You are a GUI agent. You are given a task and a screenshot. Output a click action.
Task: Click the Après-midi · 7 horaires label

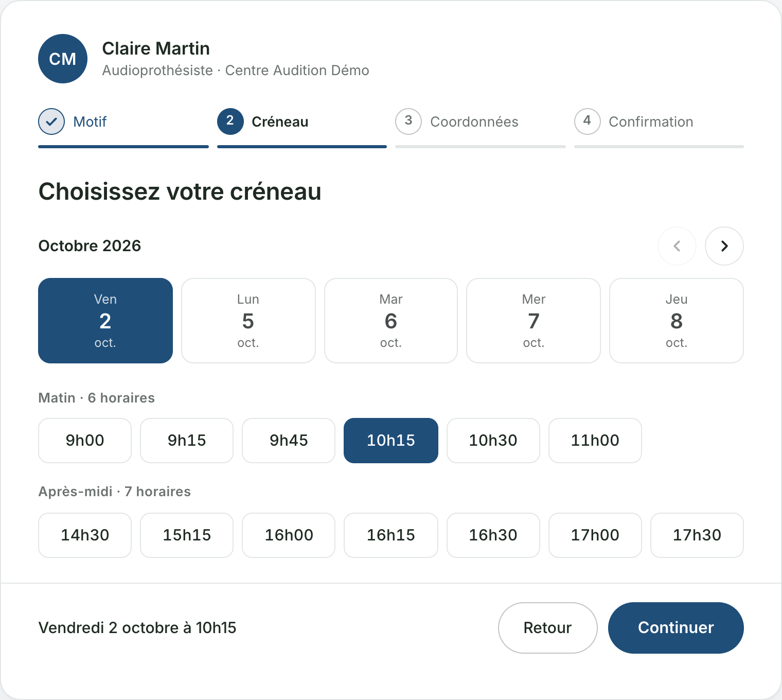(115, 492)
